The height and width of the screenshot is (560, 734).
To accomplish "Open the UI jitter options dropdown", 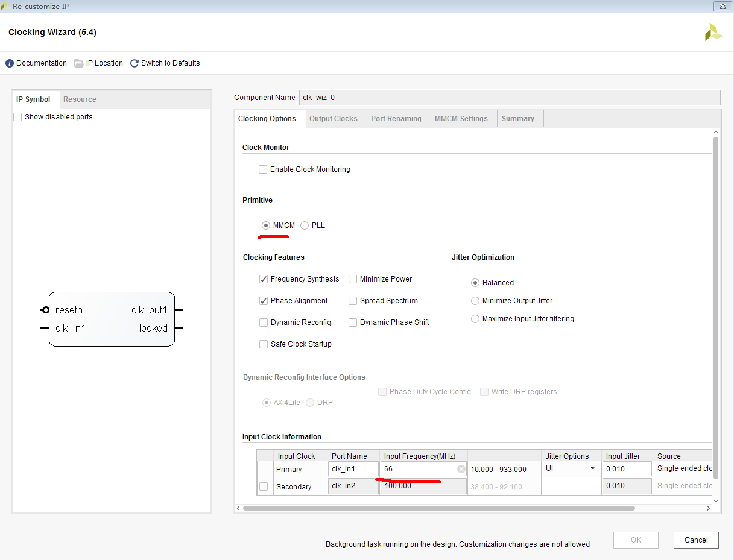I will coord(592,468).
